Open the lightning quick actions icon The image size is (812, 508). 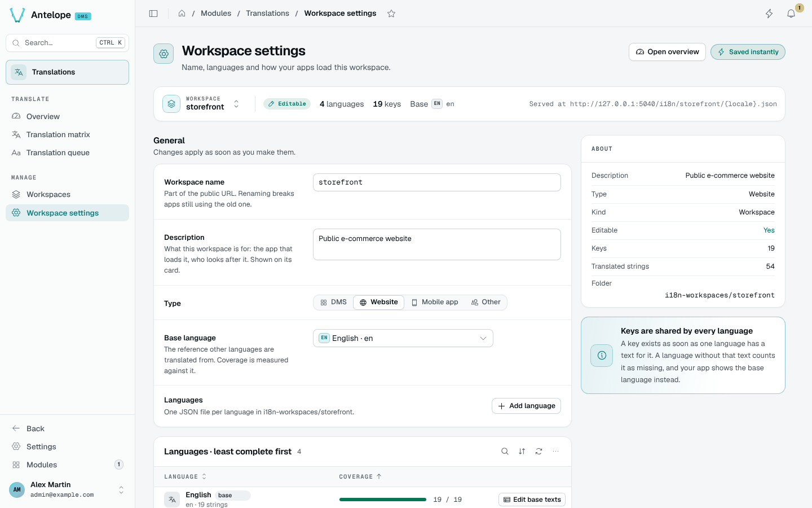pos(769,14)
